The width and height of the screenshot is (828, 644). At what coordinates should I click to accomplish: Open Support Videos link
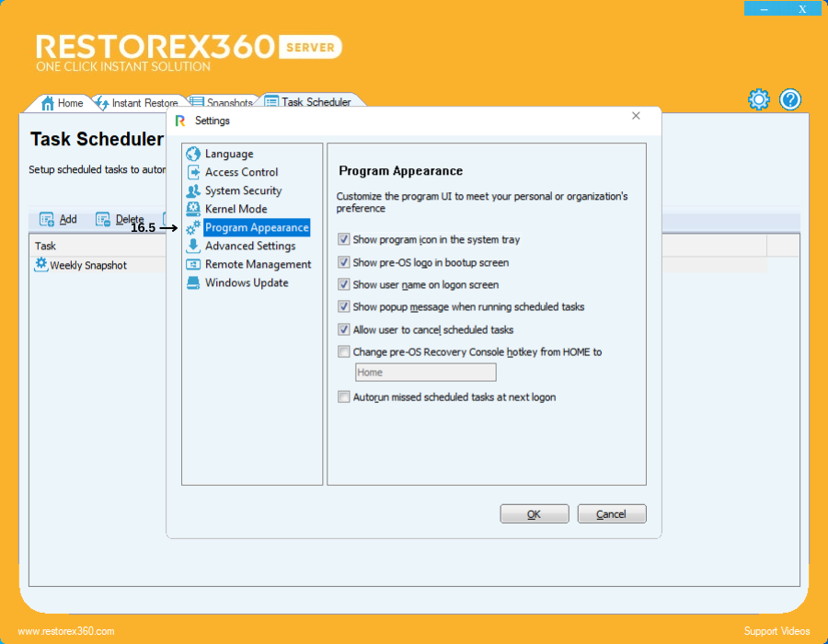tap(776, 631)
